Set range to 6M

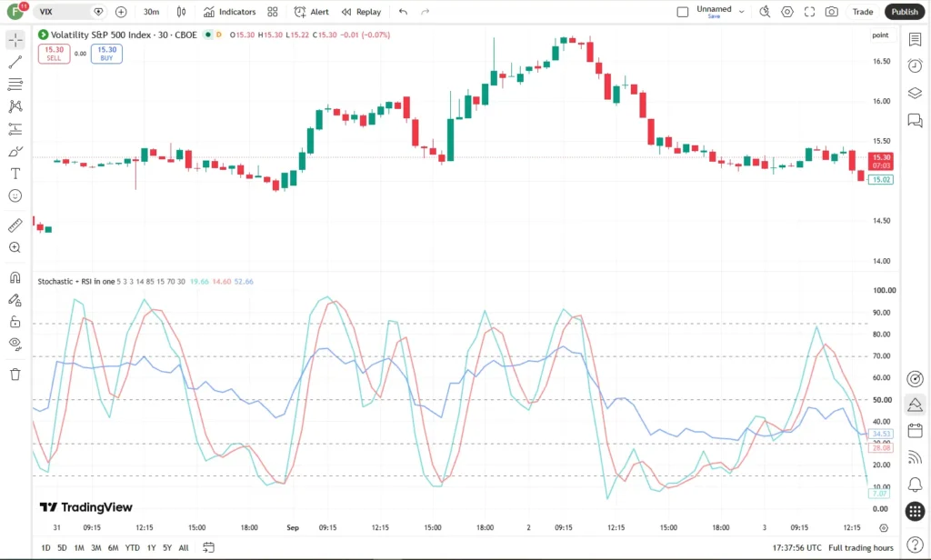[114, 547]
